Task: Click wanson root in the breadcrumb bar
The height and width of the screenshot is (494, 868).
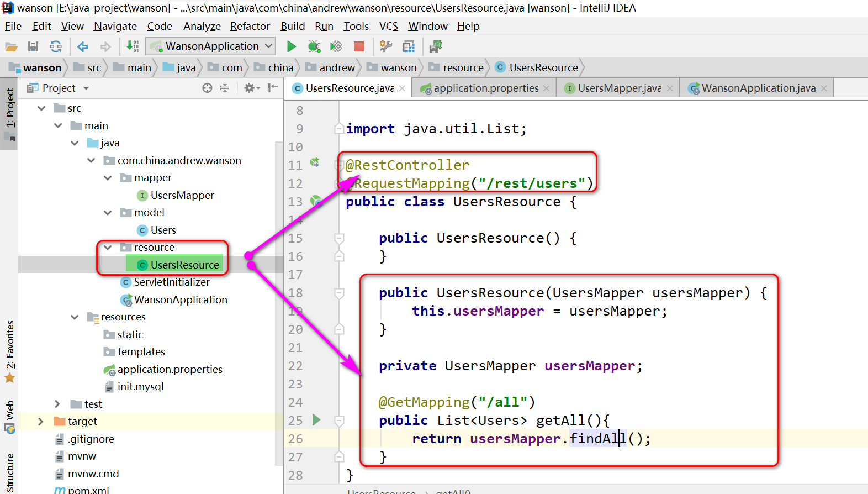Action: click(x=35, y=67)
